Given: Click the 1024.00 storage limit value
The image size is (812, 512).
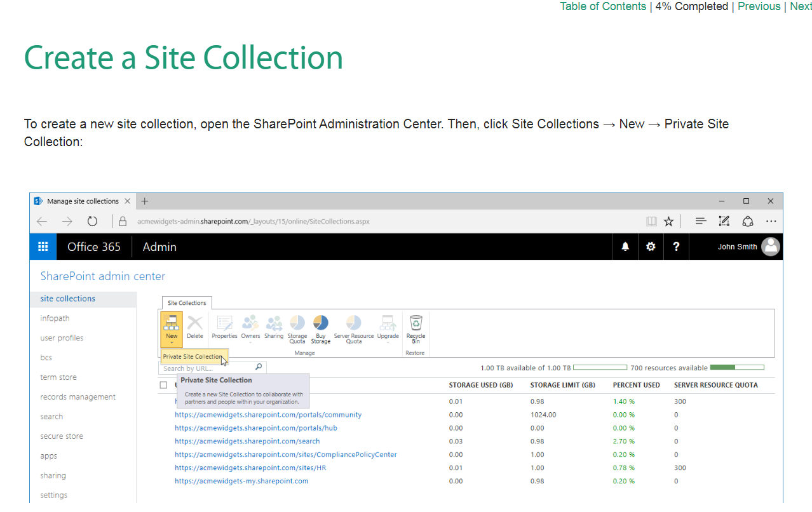Looking at the screenshot, I should pos(543,415).
